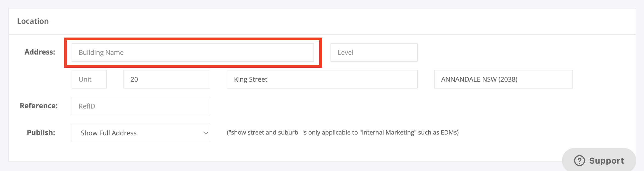Expand Publish options via chevron arrow
The width and height of the screenshot is (644, 171).
(x=205, y=133)
